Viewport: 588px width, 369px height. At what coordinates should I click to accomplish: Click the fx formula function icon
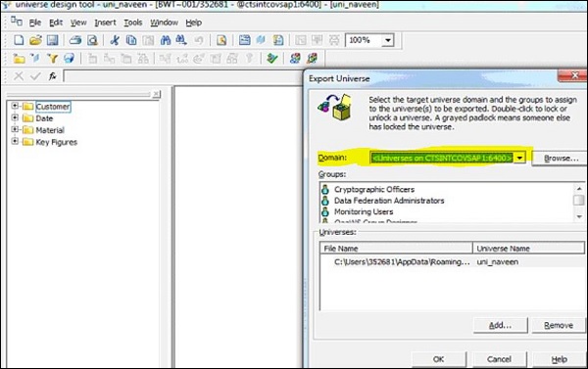53,76
